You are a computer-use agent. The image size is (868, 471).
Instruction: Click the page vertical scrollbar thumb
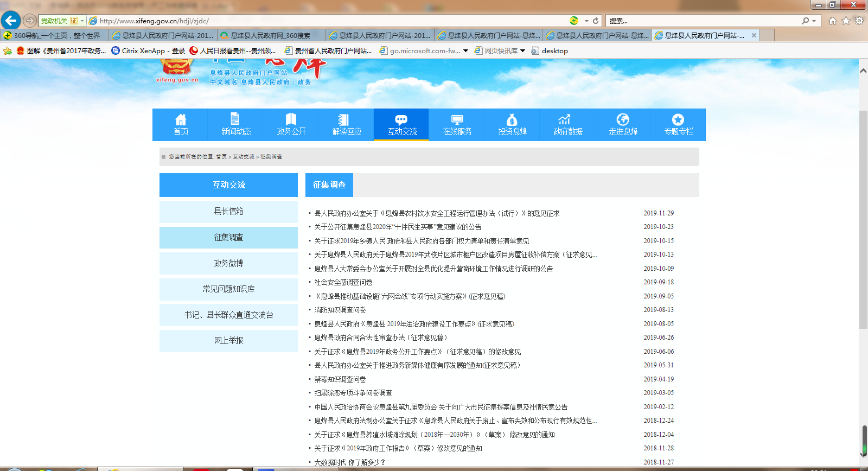click(863, 217)
